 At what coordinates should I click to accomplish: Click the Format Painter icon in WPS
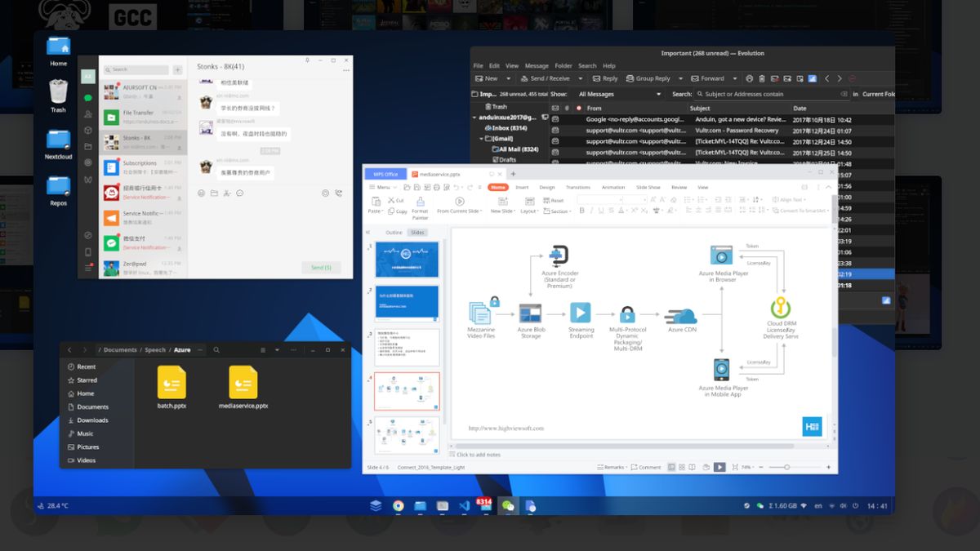pyautogui.click(x=420, y=202)
